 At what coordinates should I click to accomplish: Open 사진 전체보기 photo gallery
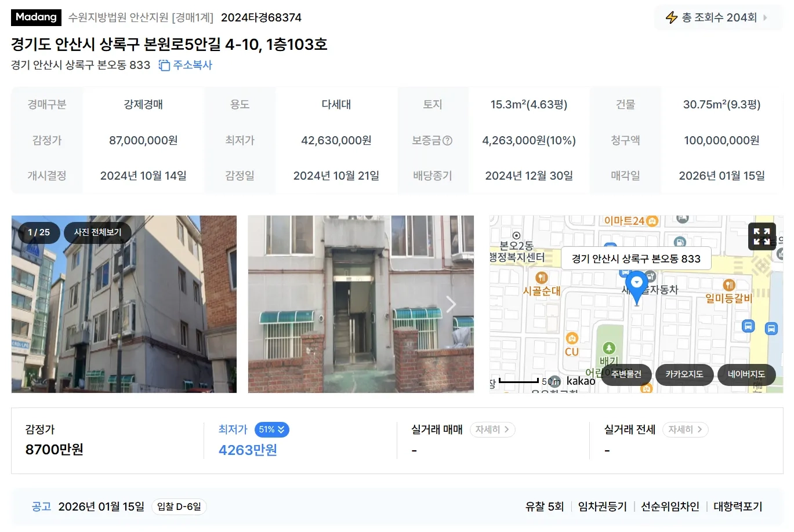coord(97,232)
